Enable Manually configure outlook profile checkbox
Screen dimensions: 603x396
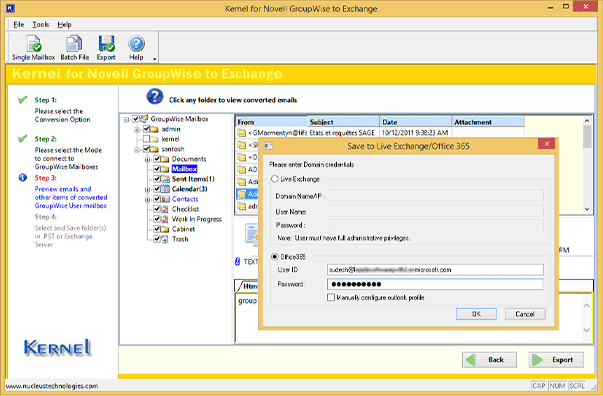point(331,297)
